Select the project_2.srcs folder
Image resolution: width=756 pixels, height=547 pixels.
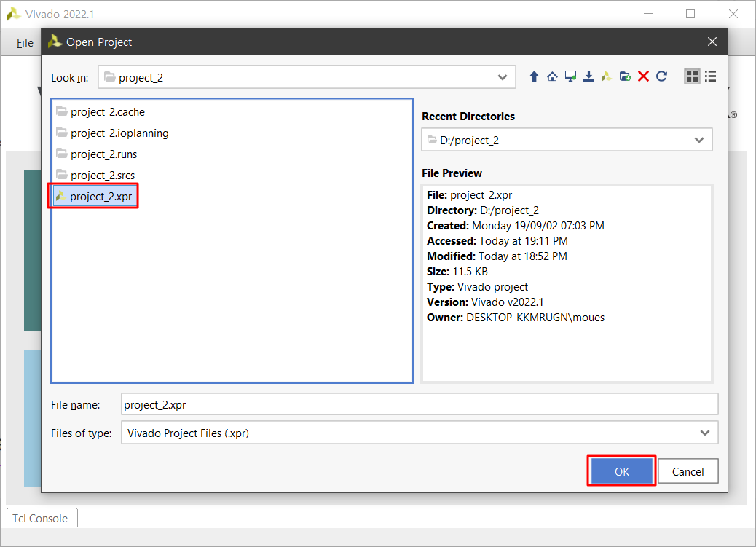103,176
